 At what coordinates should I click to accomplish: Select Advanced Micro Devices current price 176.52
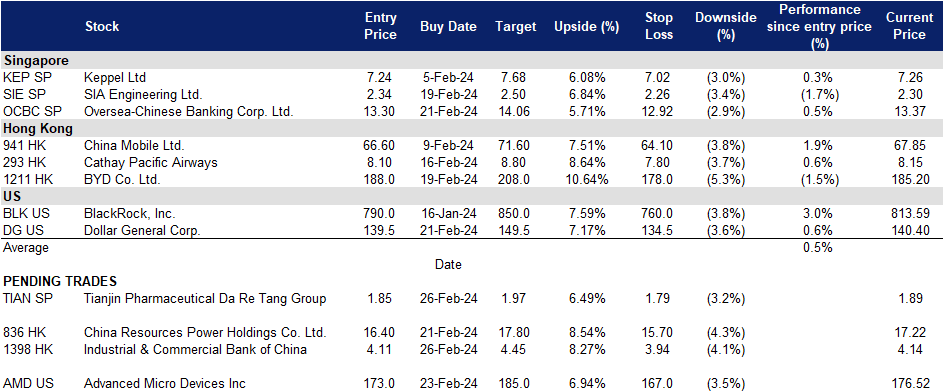point(911,383)
